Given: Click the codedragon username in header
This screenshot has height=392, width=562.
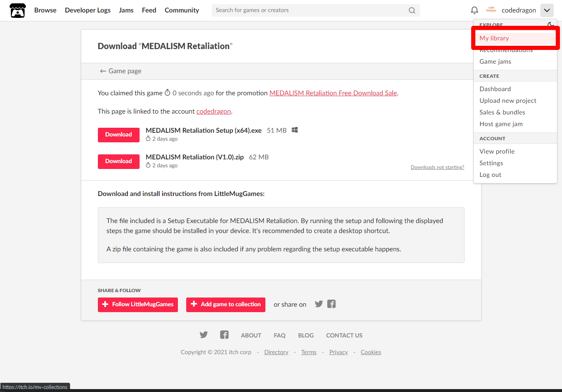Looking at the screenshot, I should coord(519,10).
